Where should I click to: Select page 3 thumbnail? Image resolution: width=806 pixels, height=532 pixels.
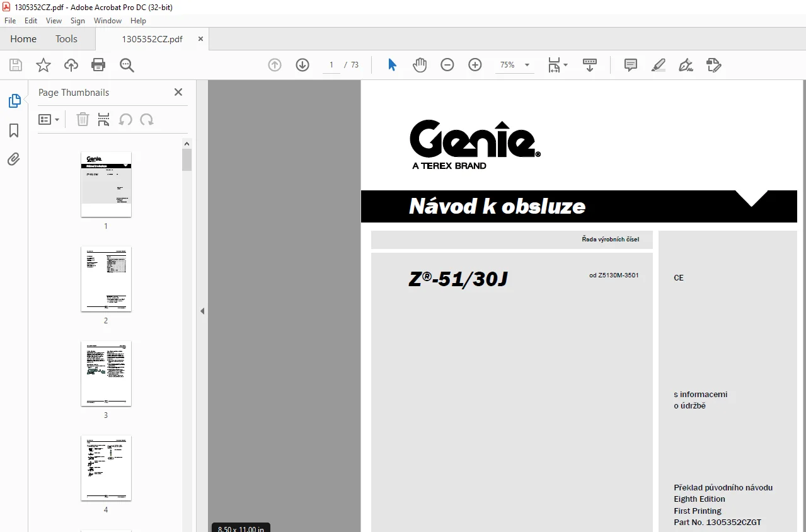coord(106,373)
